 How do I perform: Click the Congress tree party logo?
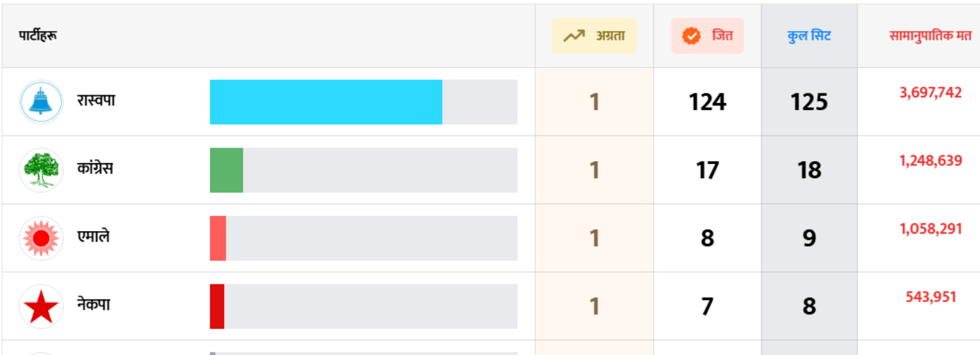[41, 170]
